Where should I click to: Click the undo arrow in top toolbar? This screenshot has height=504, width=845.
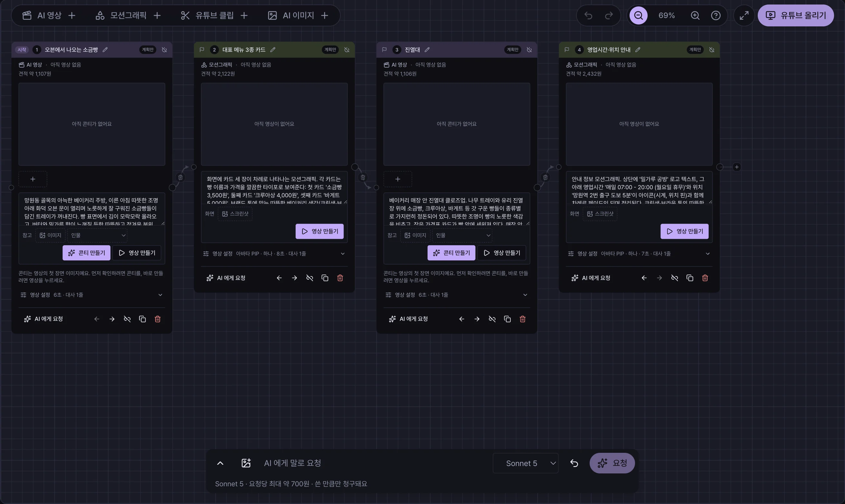point(588,15)
